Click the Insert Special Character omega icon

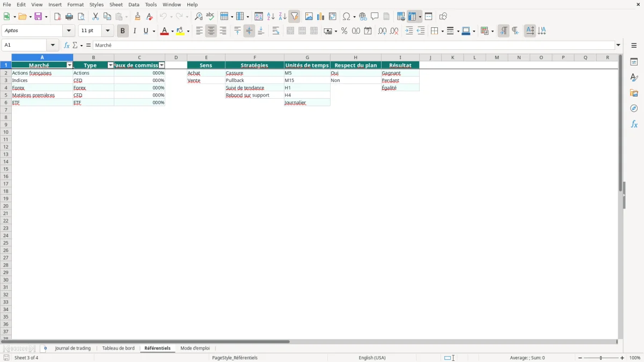(347, 17)
